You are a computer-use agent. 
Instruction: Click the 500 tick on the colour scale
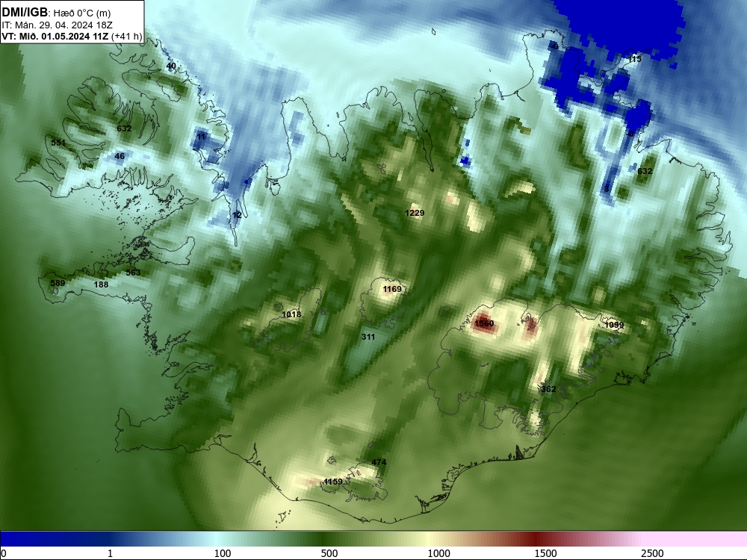coord(329,553)
